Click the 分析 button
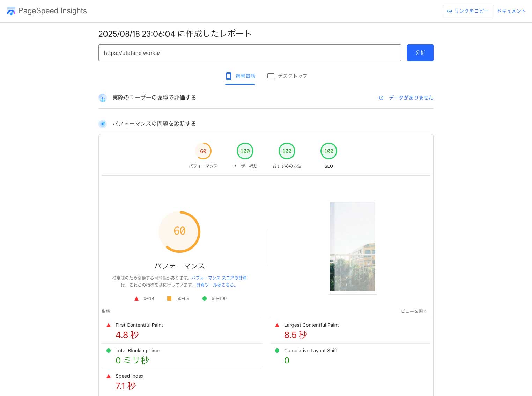Image resolution: width=532 pixels, height=396 pixels. pyautogui.click(x=420, y=53)
